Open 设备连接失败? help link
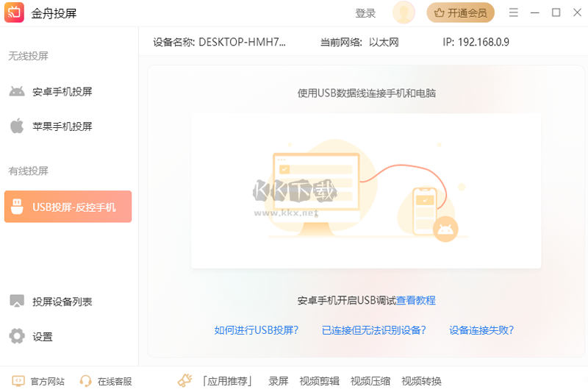 tap(481, 330)
